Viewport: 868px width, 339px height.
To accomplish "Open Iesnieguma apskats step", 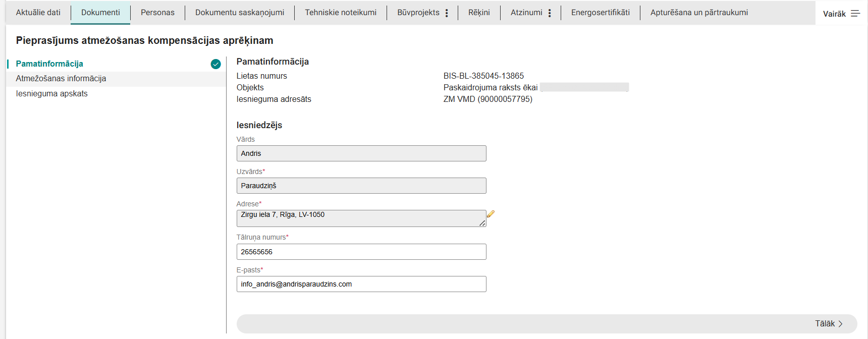I will (x=52, y=94).
